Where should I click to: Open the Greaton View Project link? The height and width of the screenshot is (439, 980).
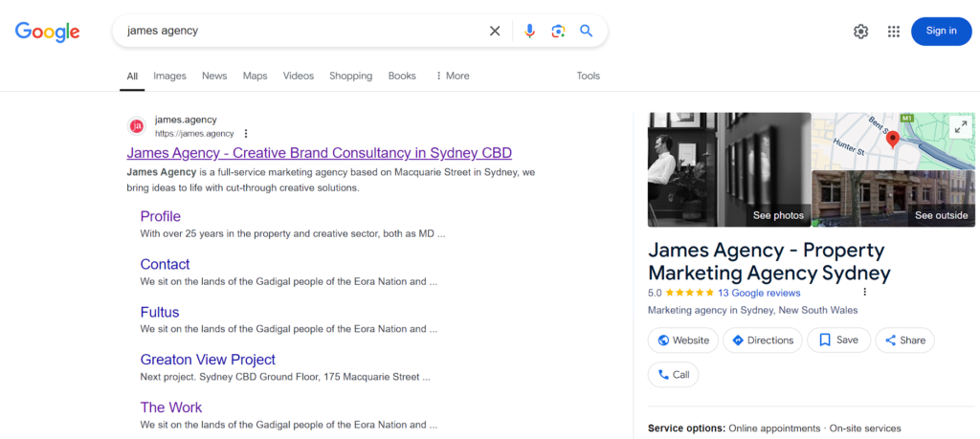(208, 360)
